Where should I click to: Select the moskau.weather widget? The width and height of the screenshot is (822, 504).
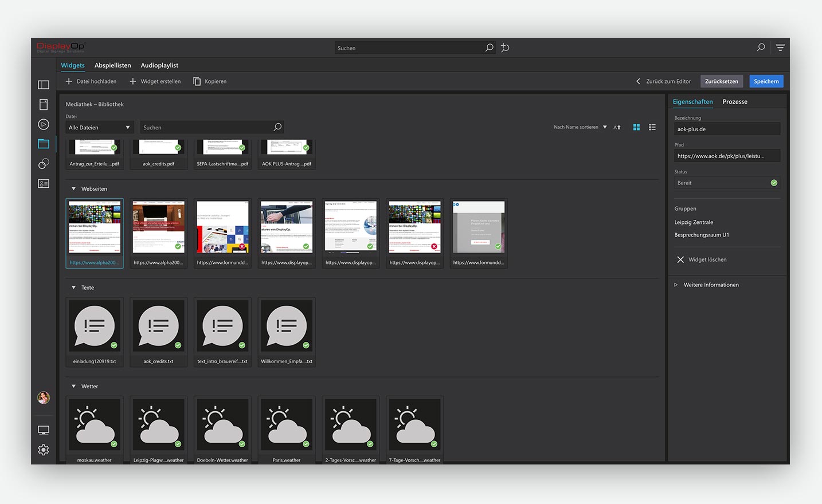coord(95,430)
